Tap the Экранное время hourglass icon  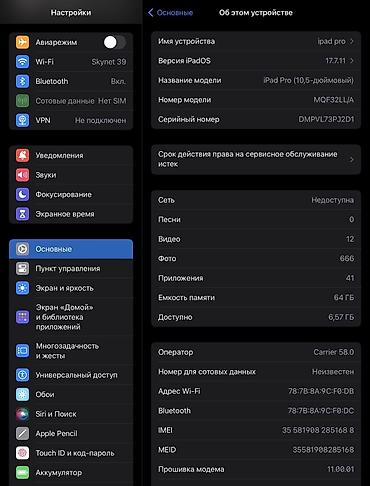(x=22, y=214)
